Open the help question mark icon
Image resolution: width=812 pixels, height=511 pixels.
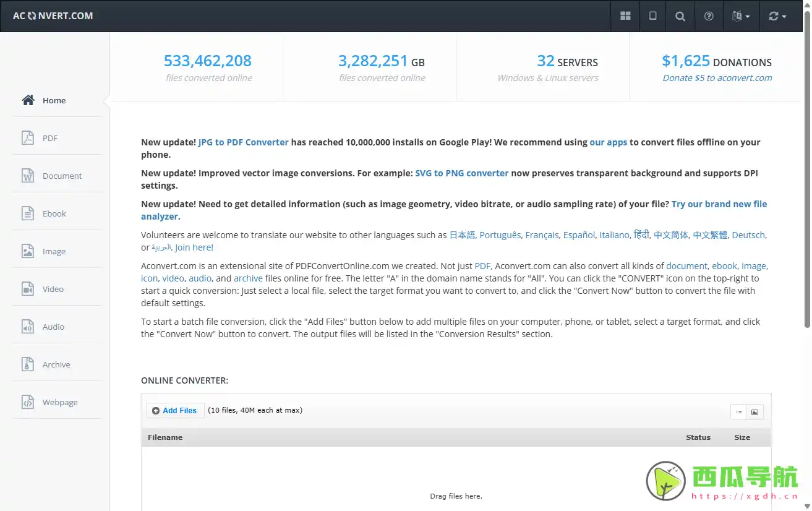pos(709,16)
